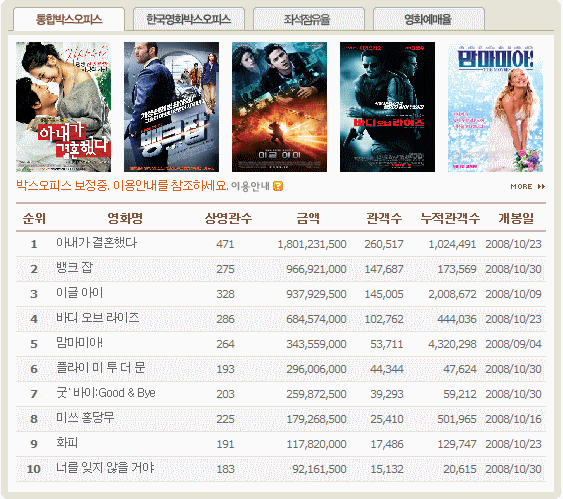Click the screen count 328

click(225, 294)
